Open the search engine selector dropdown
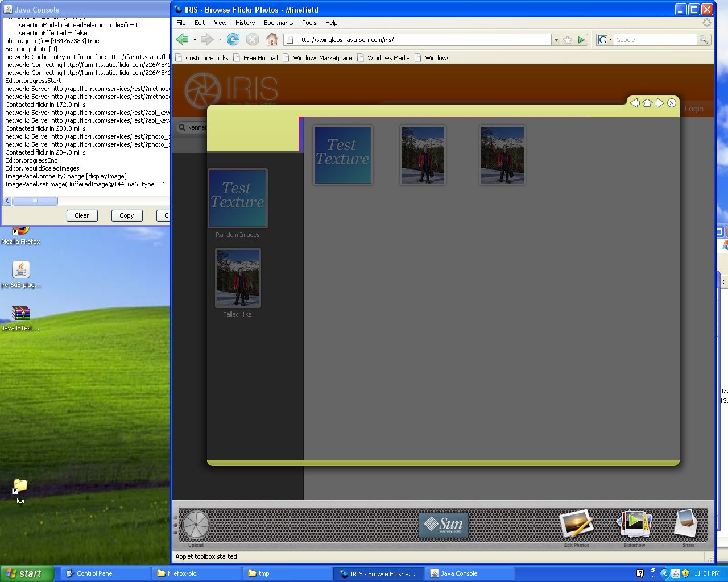Viewport: 728px width, 582px height. pos(605,40)
